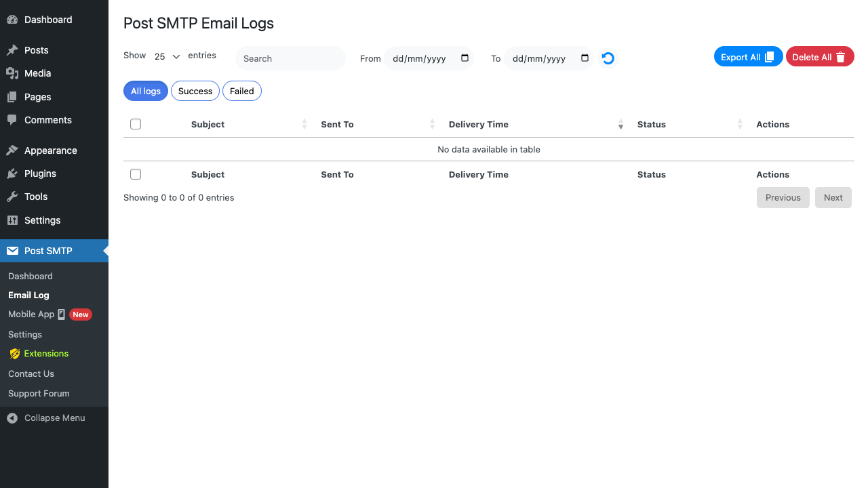Click the Media icon in sidebar
This screenshot has width=868, height=488.
[x=12, y=73]
